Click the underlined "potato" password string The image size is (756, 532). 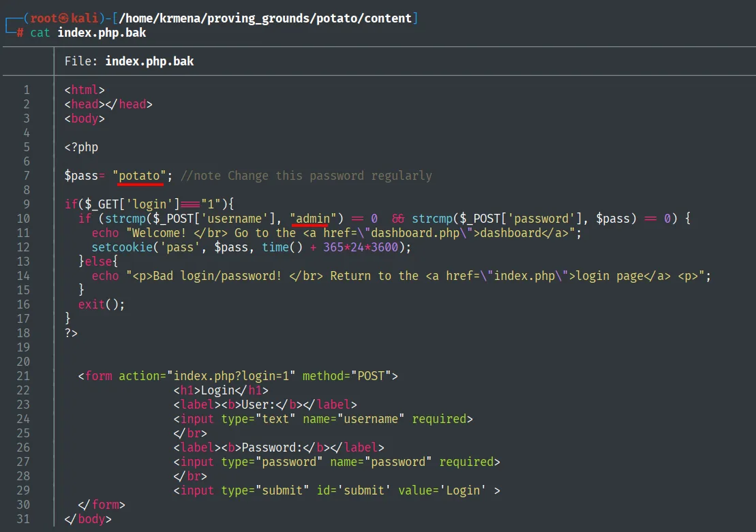click(139, 176)
